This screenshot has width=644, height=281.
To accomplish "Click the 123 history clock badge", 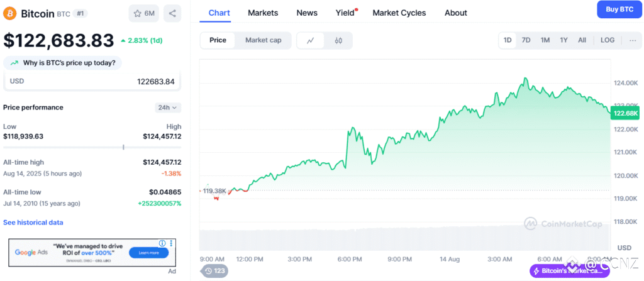I will pyautogui.click(x=214, y=271).
